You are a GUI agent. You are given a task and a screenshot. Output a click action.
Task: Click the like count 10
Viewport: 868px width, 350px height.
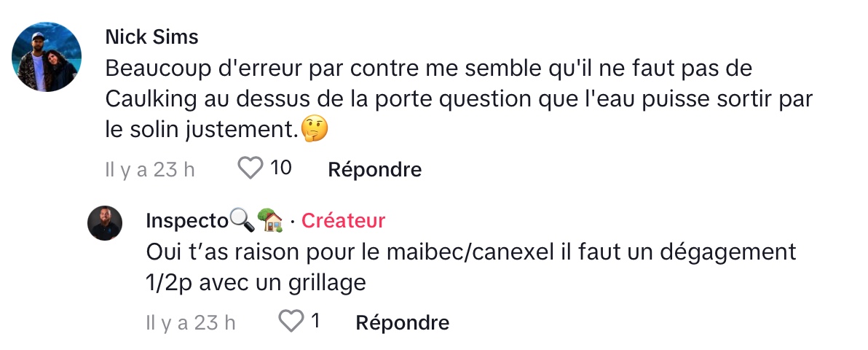tap(281, 169)
